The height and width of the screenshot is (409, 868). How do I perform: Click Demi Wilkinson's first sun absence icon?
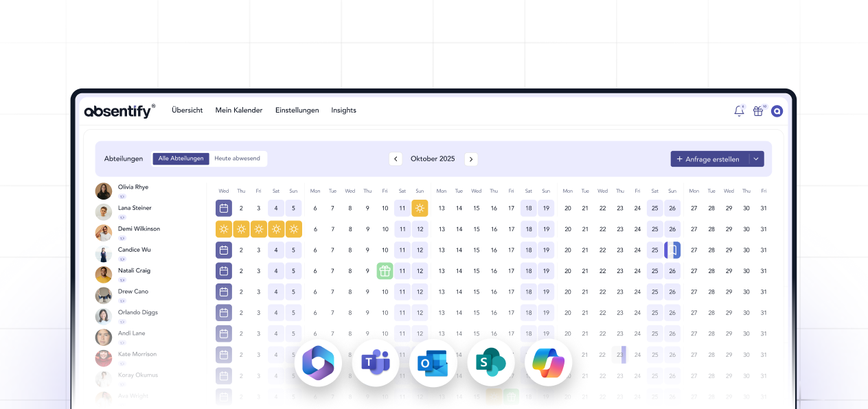[x=224, y=229]
